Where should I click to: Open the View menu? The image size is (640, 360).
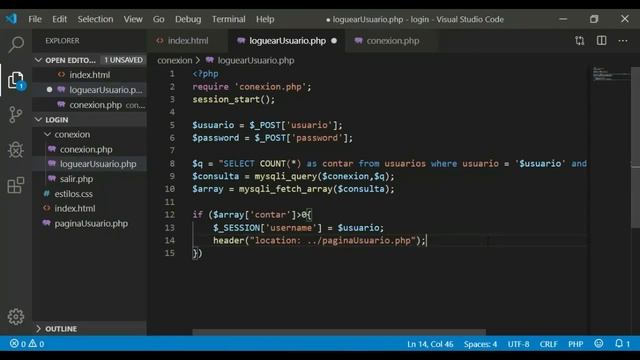click(x=133, y=19)
